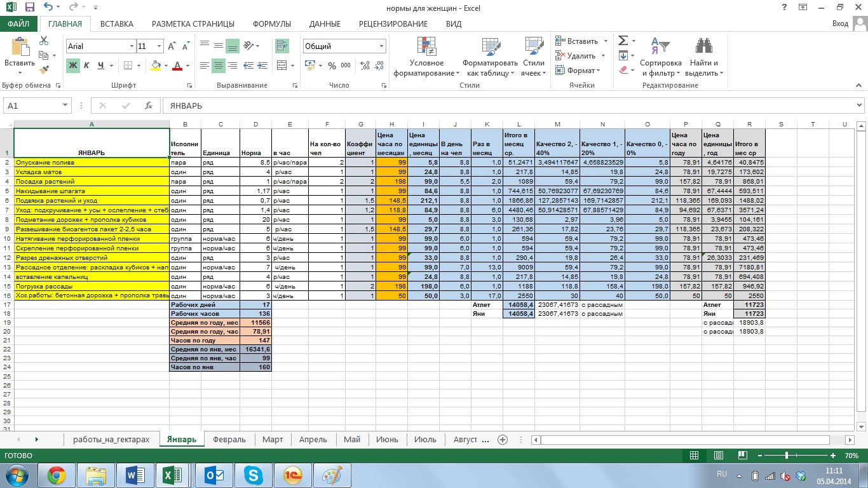Increase the font size with the larger A
868x488 pixels.
coord(172,46)
